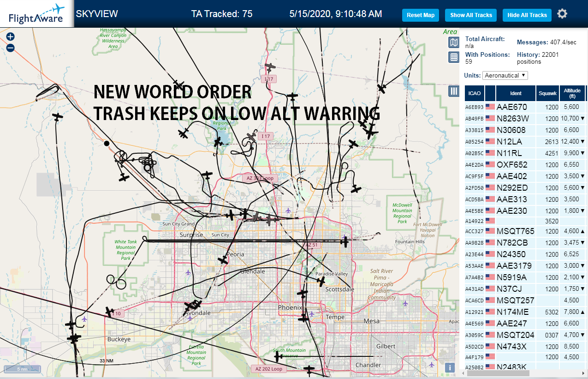Viewport: 588px width, 379px height.
Task: Zoom in with the plus icon
Action: pyautogui.click(x=11, y=36)
